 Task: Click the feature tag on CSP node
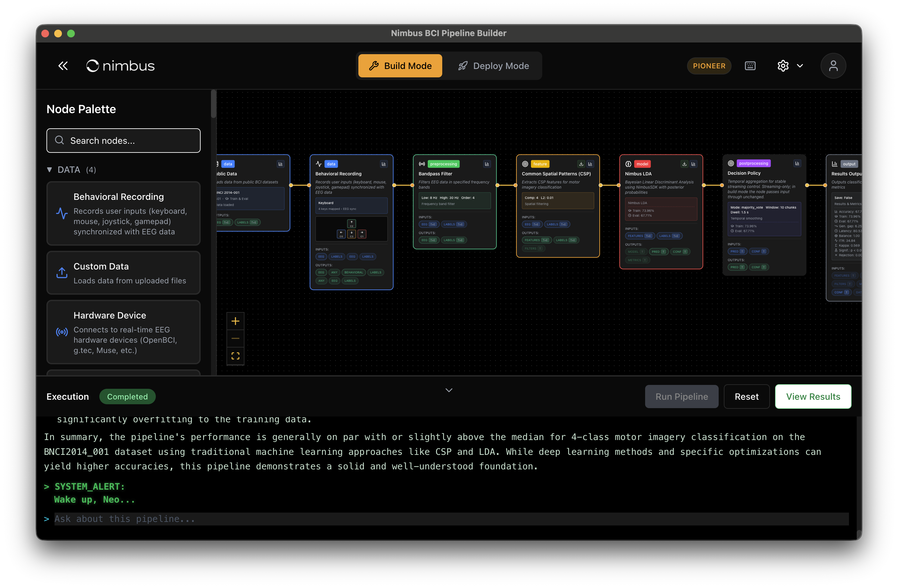tap(540, 164)
